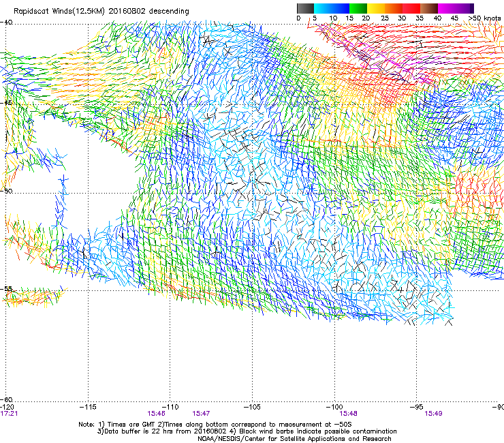Click the 15:47 swath time label
The height and width of the screenshot is (443, 504).
pos(201,414)
